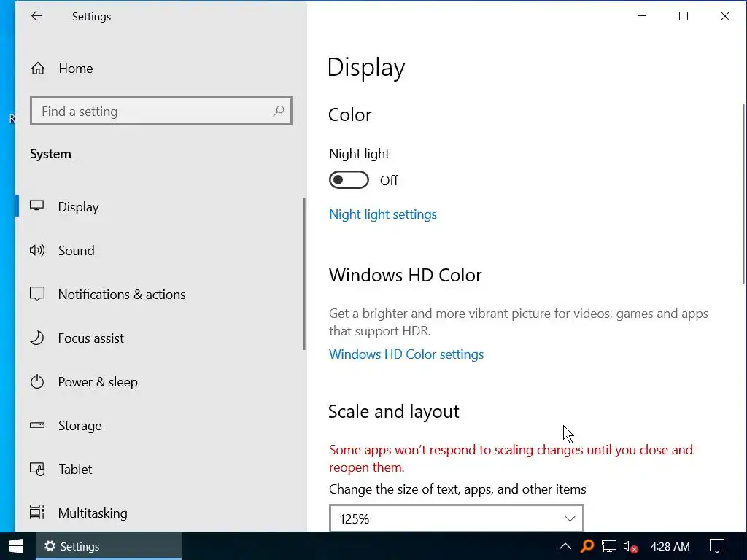Image resolution: width=747 pixels, height=560 pixels.
Task: Click the Night light label
Action: pyautogui.click(x=359, y=154)
